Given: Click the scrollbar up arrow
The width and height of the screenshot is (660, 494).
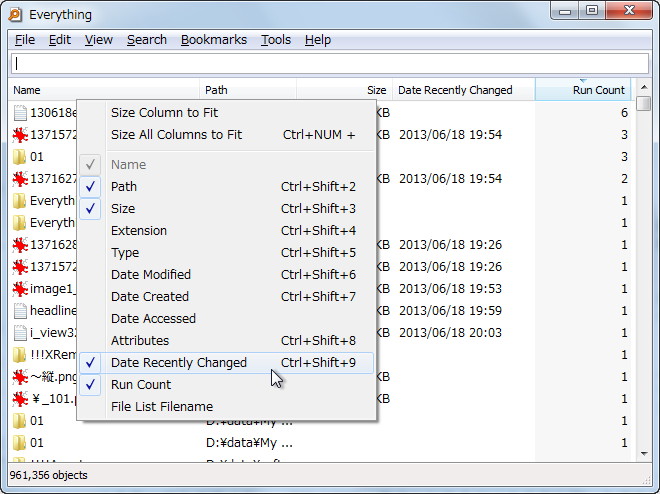Looking at the screenshot, I should tap(644, 88).
